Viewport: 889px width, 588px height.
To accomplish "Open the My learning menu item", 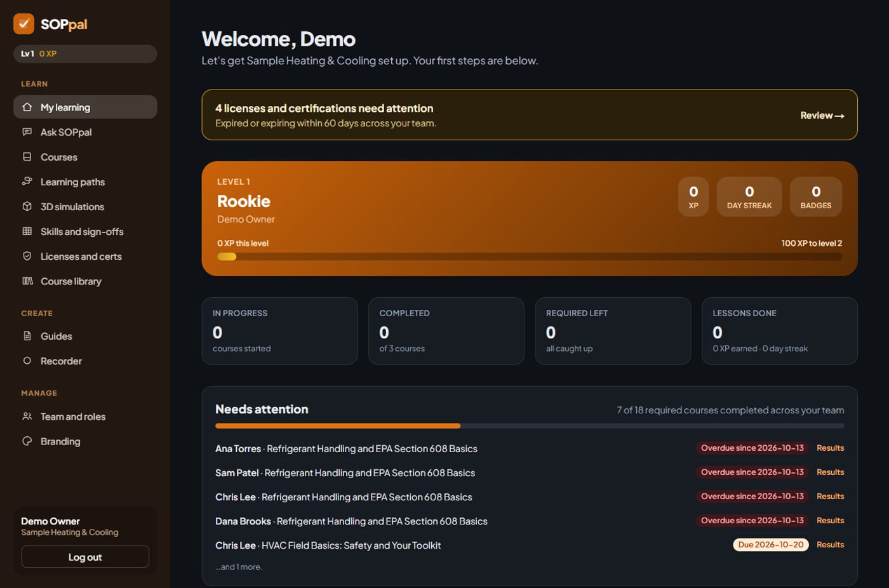I will tap(85, 107).
